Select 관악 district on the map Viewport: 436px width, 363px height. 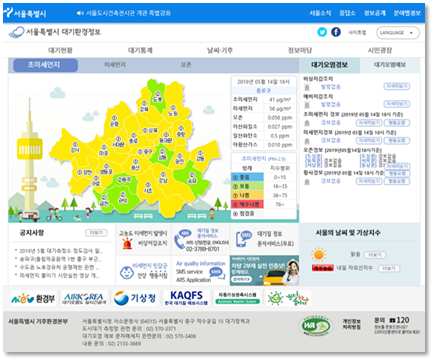tap(123, 198)
